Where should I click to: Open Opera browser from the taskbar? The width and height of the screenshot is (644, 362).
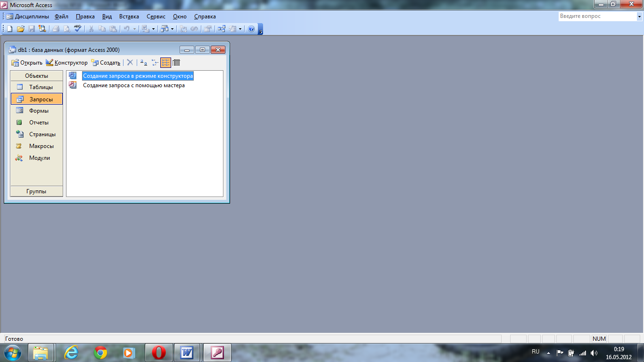coord(159,353)
